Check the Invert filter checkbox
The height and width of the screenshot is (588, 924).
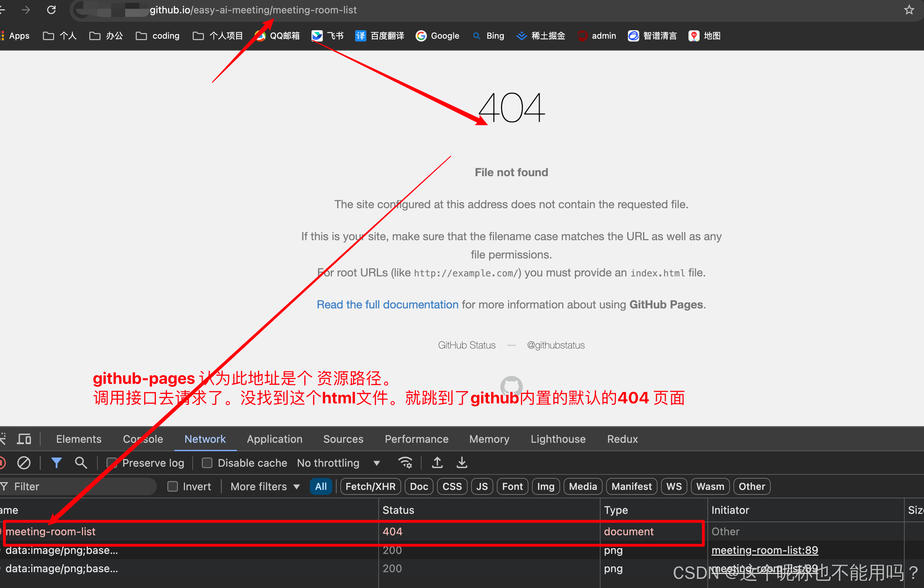click(173, 486)
